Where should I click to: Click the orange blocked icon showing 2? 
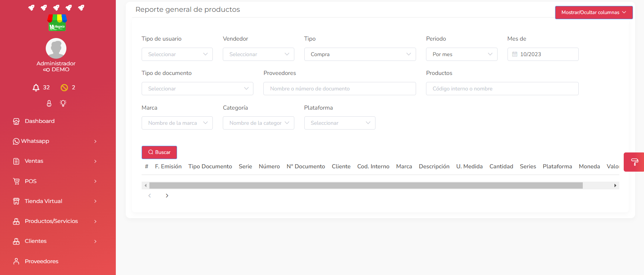click(64, 87)
